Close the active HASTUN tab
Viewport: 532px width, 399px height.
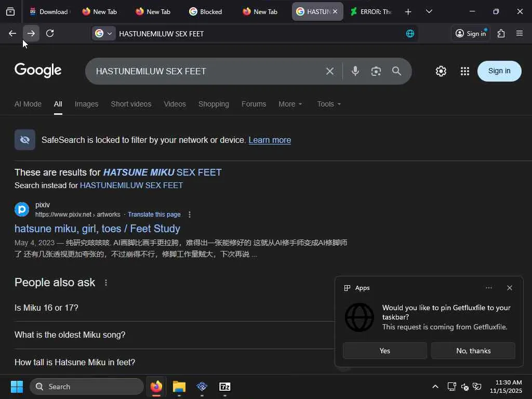335,11
